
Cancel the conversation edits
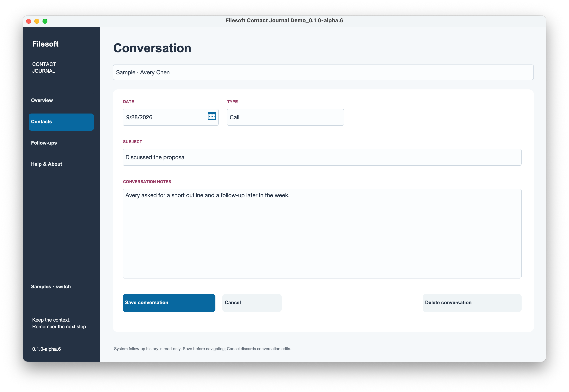click(252, 303)
